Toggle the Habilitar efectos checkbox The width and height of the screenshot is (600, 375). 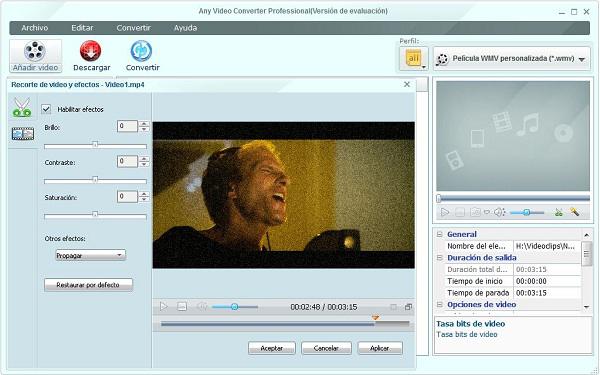click(46, 109)
